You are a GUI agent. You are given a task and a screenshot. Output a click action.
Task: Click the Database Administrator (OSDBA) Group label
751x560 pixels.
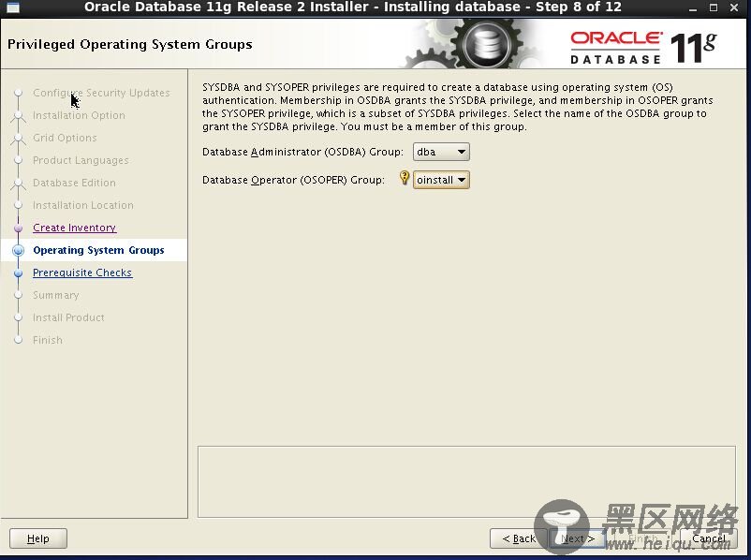302,152
